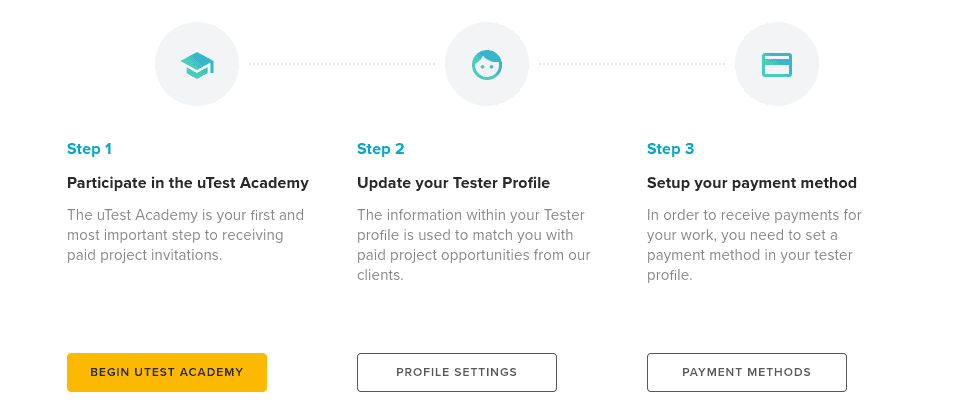Click the receive payments description paragraph
959x419 pixels.
click(x=754, y=245)
